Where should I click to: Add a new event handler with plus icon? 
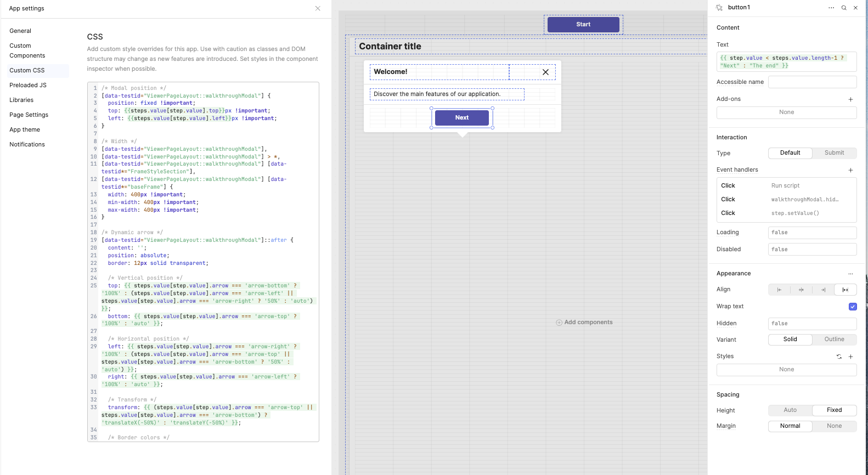(x=850, y=170)
